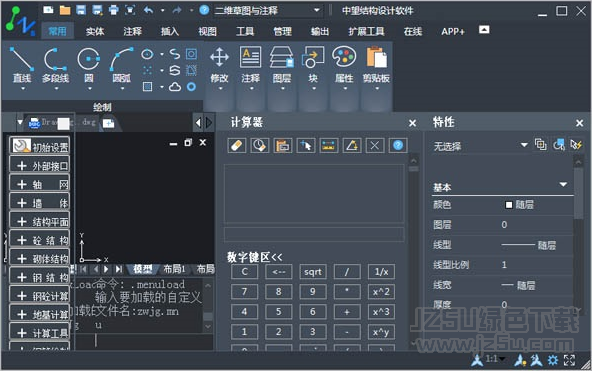Click the white color swatch 随层
Image resolution: width=592 pixels, height=371 pixels.
[x=509, y=205]
